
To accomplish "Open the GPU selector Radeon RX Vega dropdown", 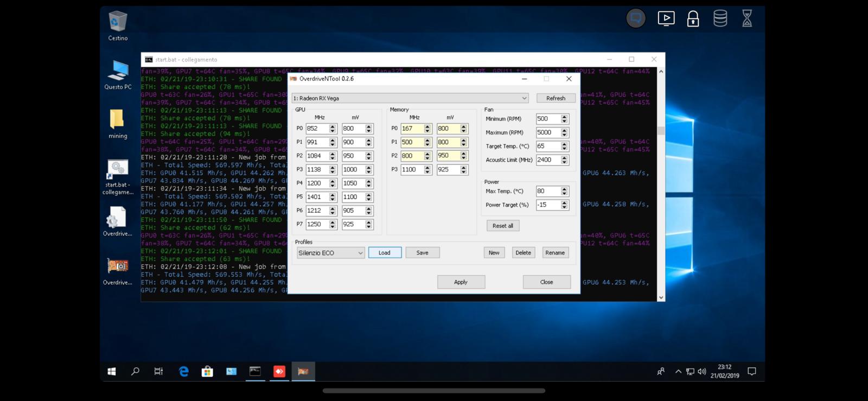I will 410,98.
